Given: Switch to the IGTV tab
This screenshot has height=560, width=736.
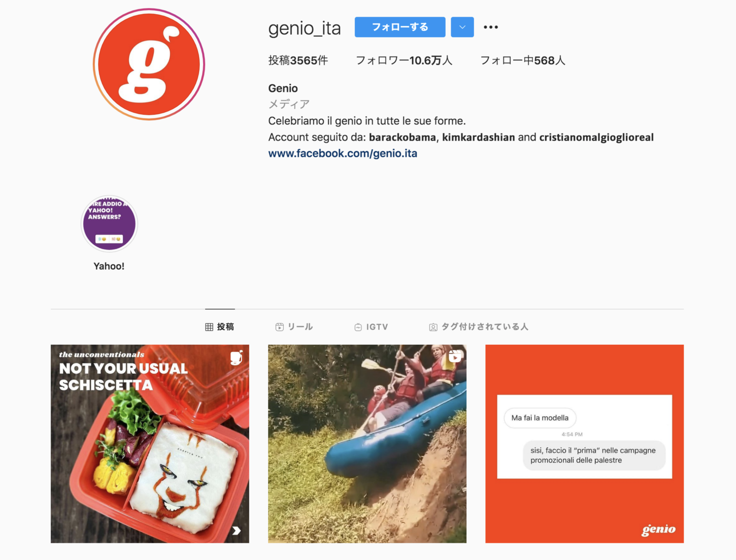Looking at the screenshot, I should coord(371,327).
